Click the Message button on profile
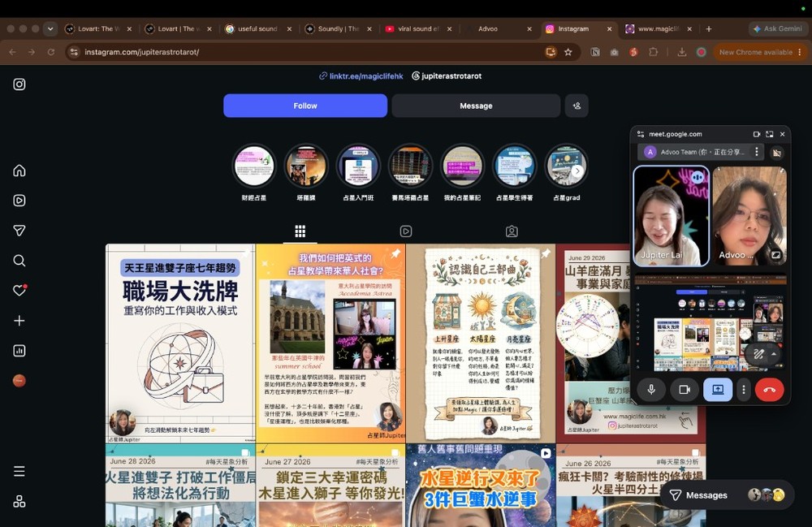812x527 pixels. coord(476,106)
